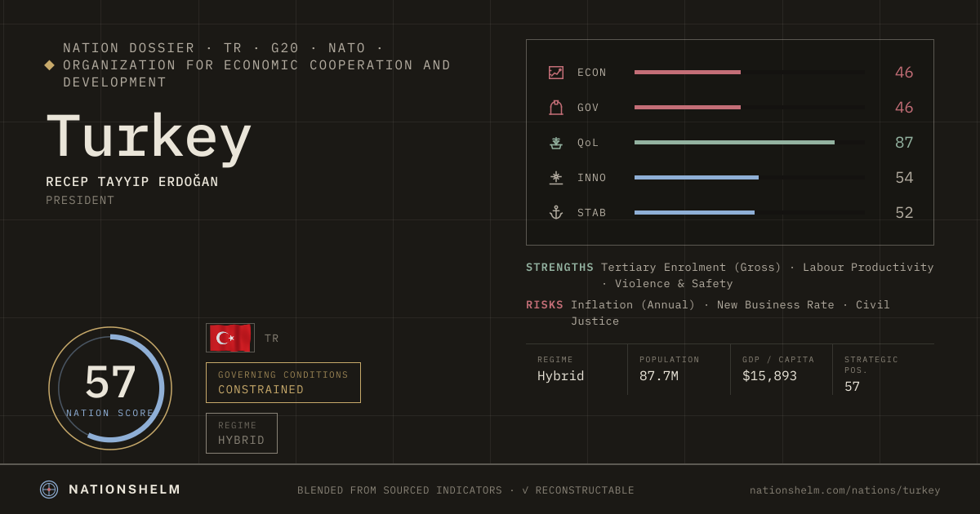Click the PRESIDENT role label
980x514 pixels.
tap(80, 201)
